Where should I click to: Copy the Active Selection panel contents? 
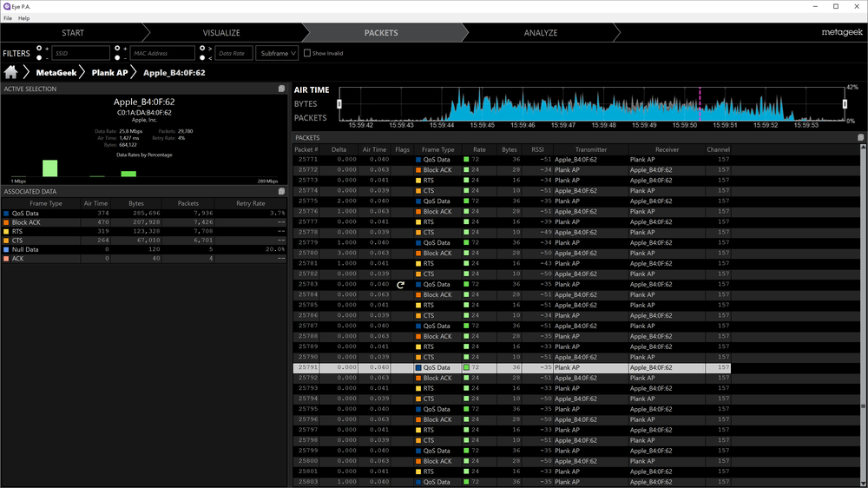[282, 89]
